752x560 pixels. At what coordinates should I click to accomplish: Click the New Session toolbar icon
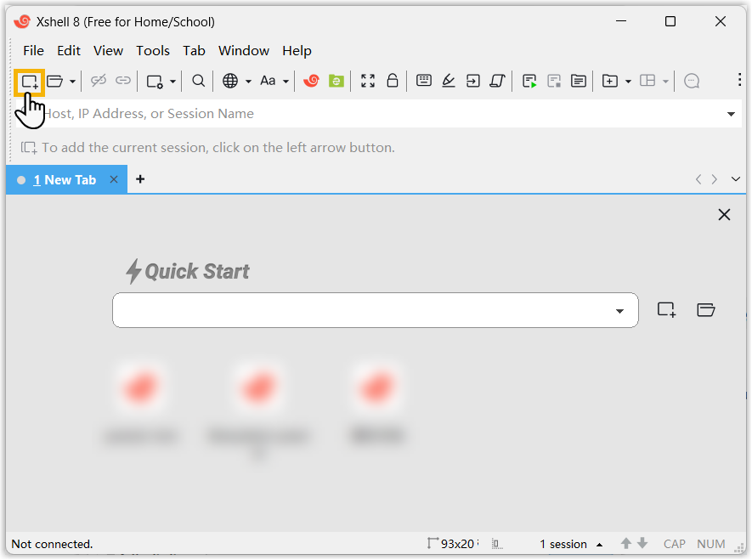point(30,82)
